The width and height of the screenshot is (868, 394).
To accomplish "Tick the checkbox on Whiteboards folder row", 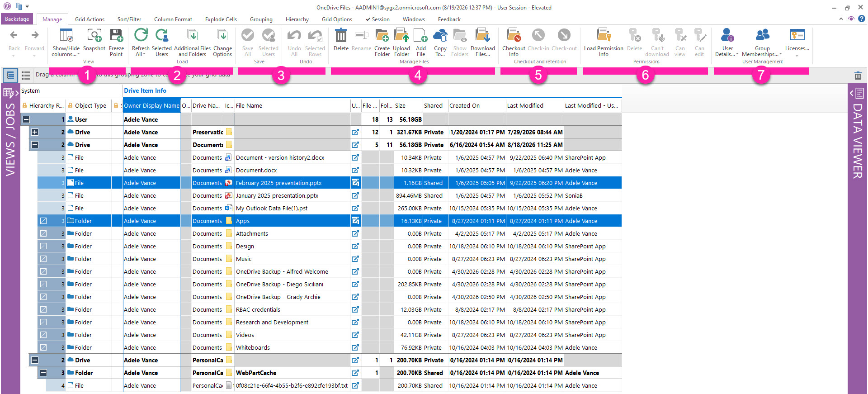I will coord(43,348).
